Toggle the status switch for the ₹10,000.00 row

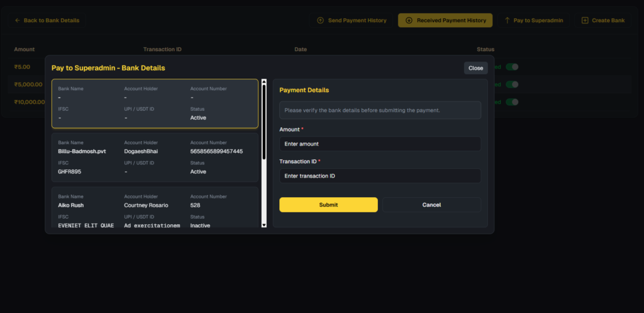click(512, 102)
